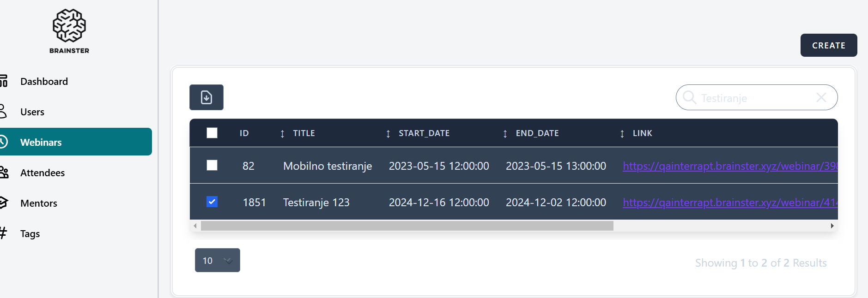Check the Mobilno testiranje row checkbox
The image size is (868, 298).
212,165
